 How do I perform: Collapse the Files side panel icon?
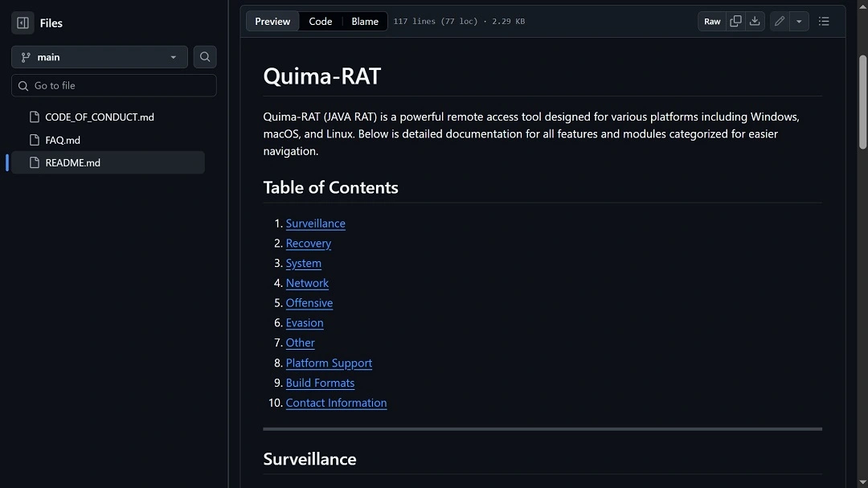[23, 23]
